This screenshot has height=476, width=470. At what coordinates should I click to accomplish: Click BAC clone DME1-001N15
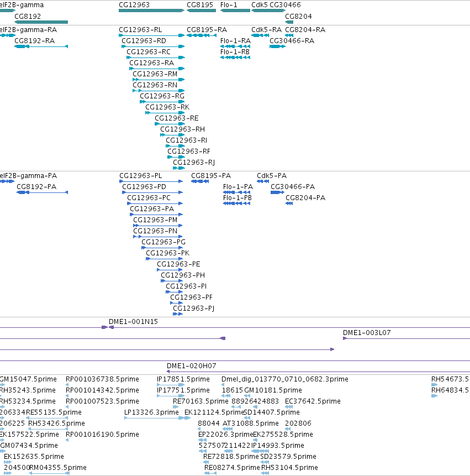click(x=289, y=327)
